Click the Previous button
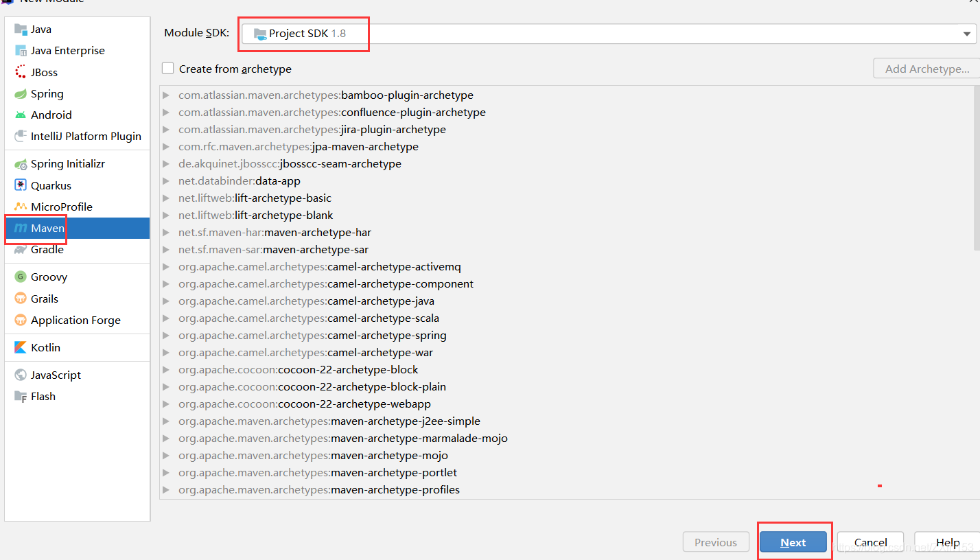980x560 pixels. click(716, 542)
